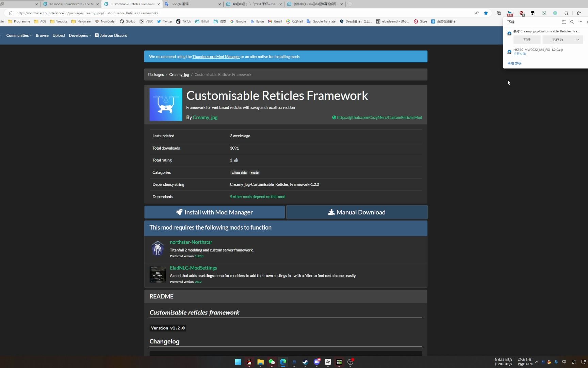Close the Customisable Reticles Framework tab
The width and height of the screenshot is (588, 368).
(158, 4)
